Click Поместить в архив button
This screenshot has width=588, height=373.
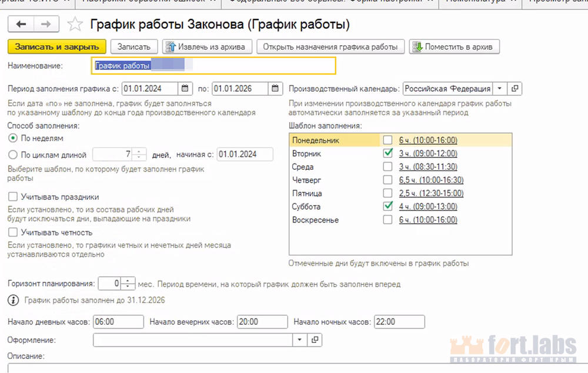click(x=455, y=46)
